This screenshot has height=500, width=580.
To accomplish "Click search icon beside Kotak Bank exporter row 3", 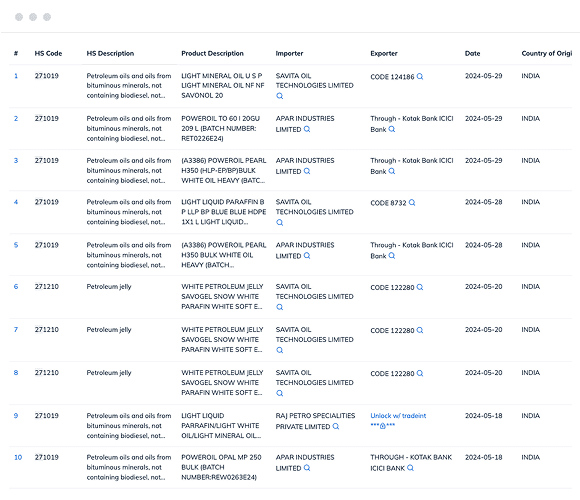I will point(392,171).
